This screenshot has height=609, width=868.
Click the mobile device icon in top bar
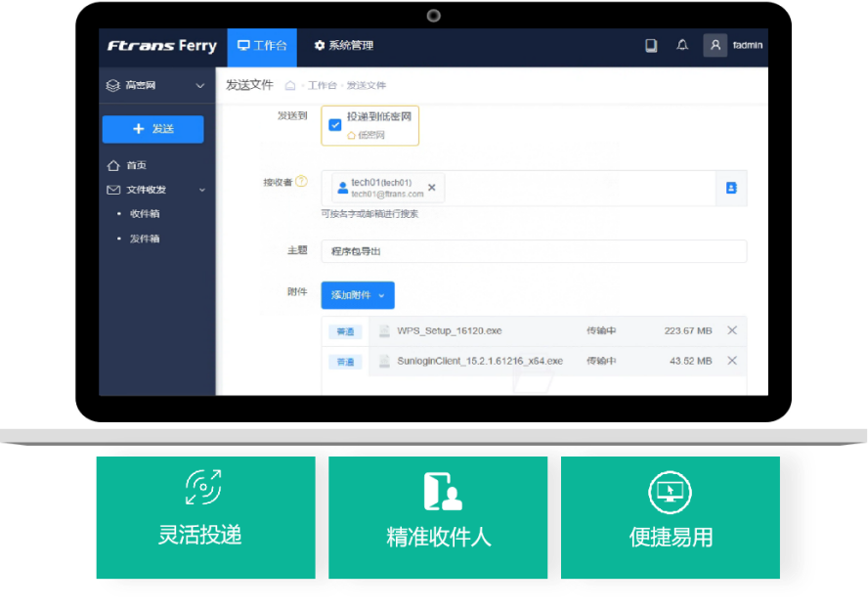[x=650, y=45]
